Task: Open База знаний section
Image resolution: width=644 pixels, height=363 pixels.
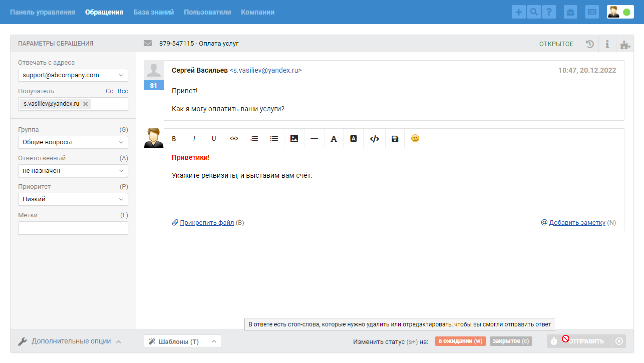Action: pyautogui.click(x=153, y=12)
